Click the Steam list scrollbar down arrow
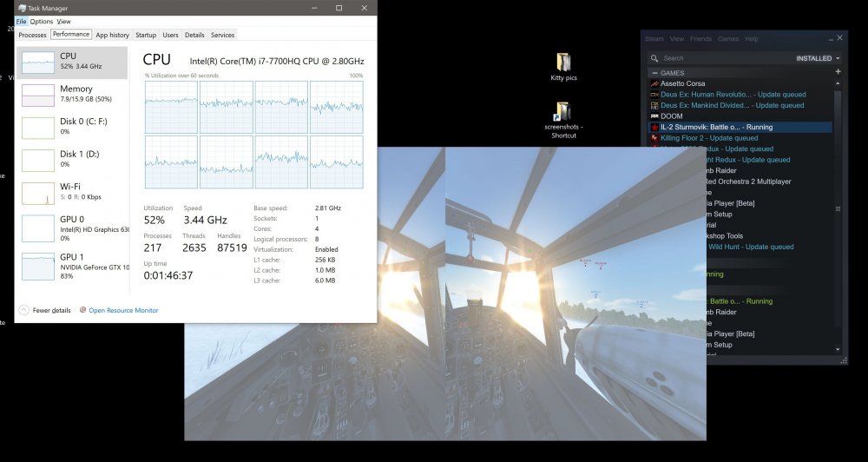This screenshot has width=868, height=462. pyautogui.click(x=838, y=350)
